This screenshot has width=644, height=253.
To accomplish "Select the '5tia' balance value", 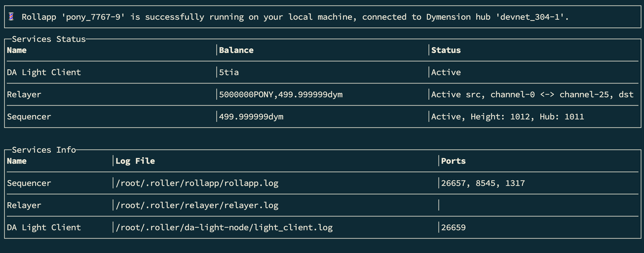I will (x=229, y=72).
